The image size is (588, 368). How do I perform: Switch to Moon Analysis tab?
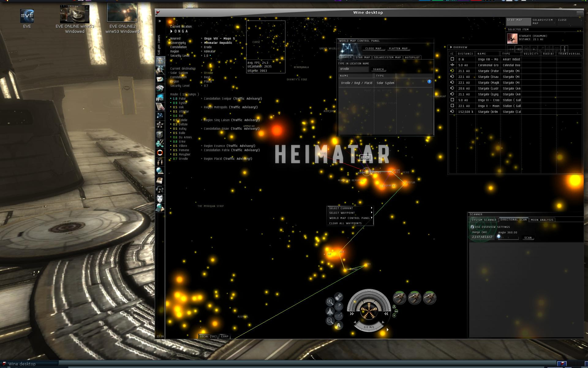pyautogui.click(x=542, y=220)
